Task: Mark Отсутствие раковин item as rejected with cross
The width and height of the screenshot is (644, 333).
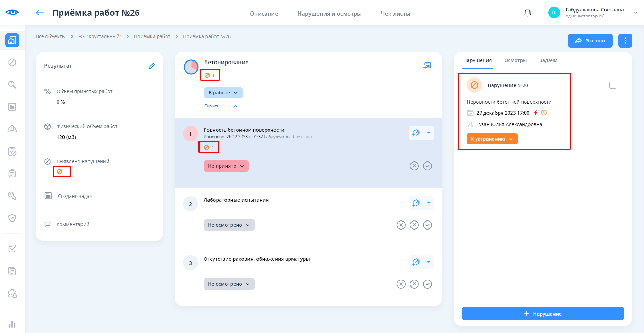Action: coord(401,284)
